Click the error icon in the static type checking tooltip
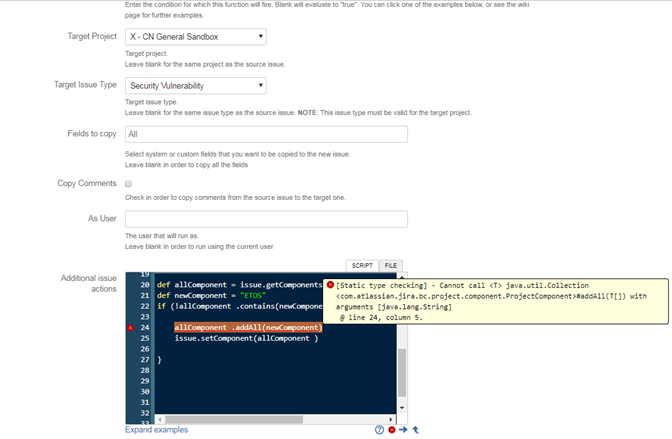672x439 pixels. click(330, 285)
